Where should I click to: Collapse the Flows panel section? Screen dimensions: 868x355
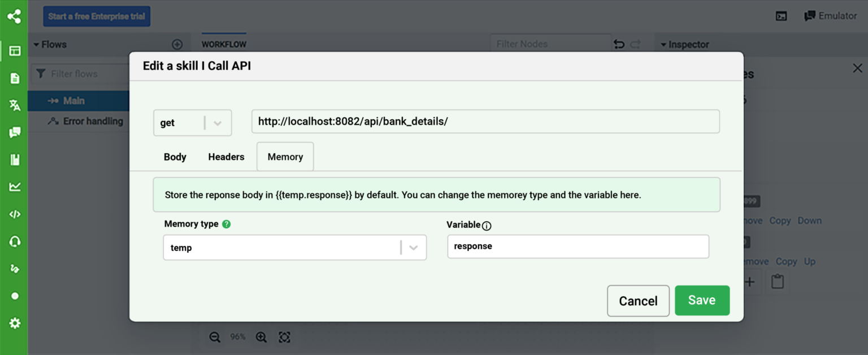pyautogui.click(x=37, y=45)
